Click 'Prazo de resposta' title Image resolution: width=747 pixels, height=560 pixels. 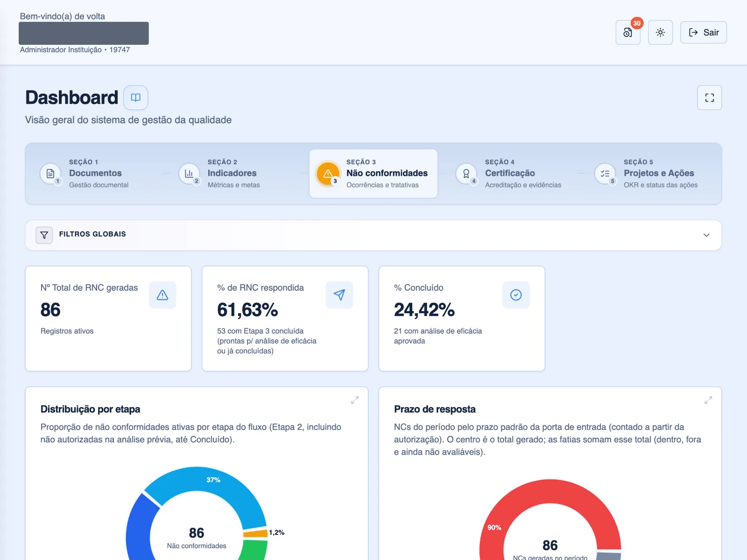click(435, 409)
